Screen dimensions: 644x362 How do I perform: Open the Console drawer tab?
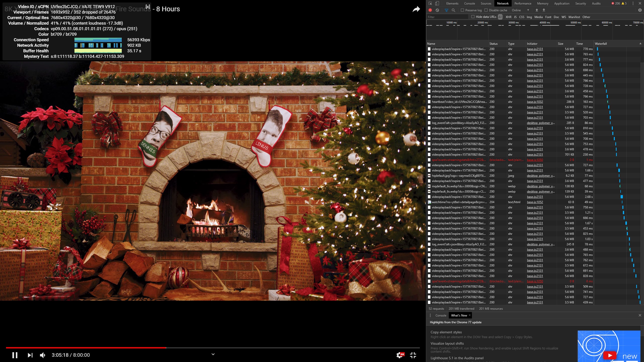(x=441, y=315)
